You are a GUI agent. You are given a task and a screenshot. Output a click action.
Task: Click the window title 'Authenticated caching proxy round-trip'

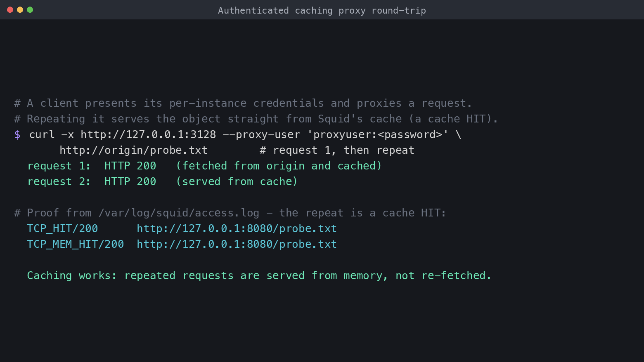(x=322, y=10)
